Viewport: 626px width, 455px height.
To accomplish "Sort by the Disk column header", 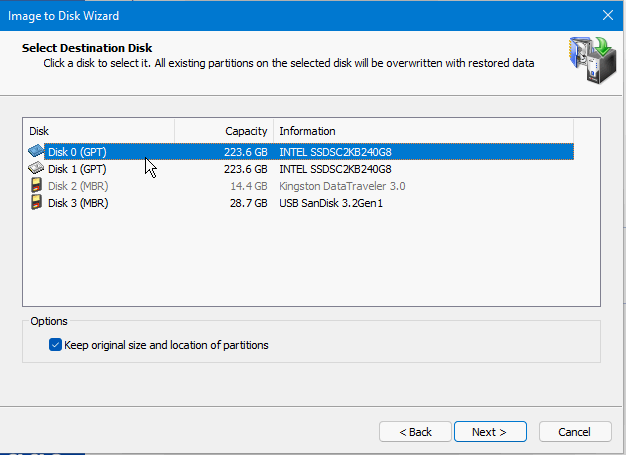I will [98, 131].
